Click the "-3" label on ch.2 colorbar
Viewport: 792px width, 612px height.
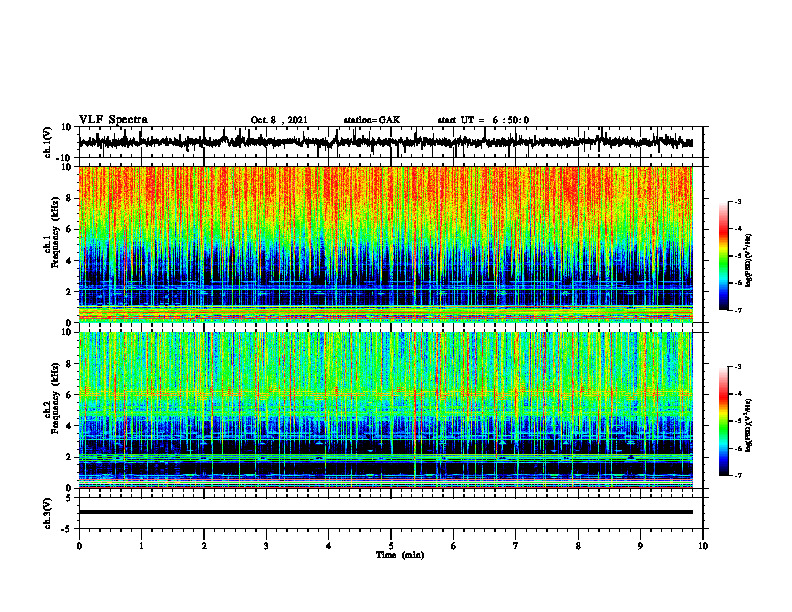(738, 367)
